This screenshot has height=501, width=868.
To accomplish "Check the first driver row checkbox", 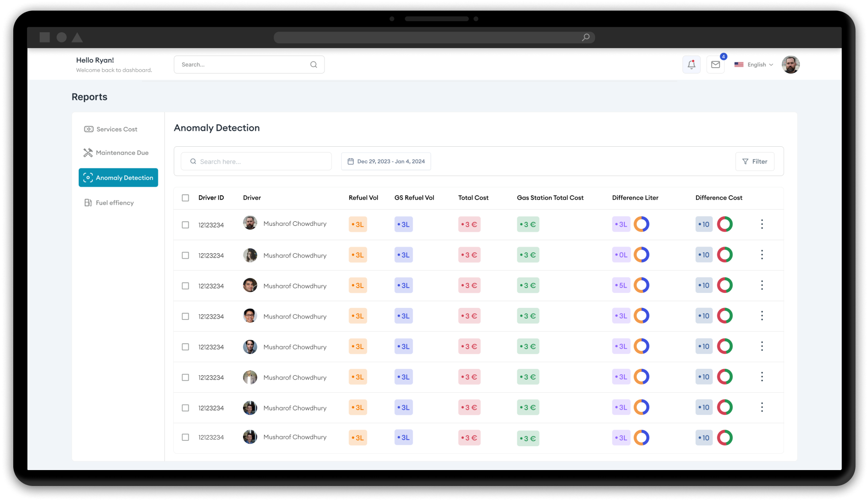I will (x=185, y=225).
